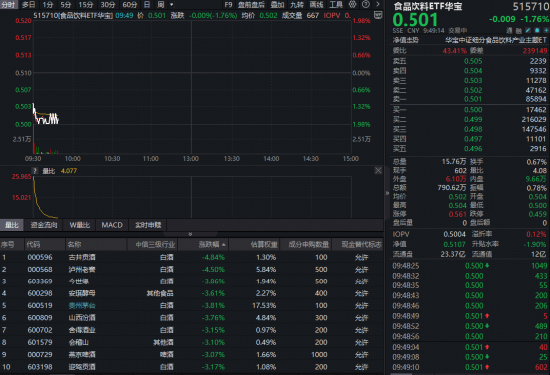The width and height of the screenshot is (550, 375).
Task: Switch to 15分 chart period
Action: pos(86,5)
